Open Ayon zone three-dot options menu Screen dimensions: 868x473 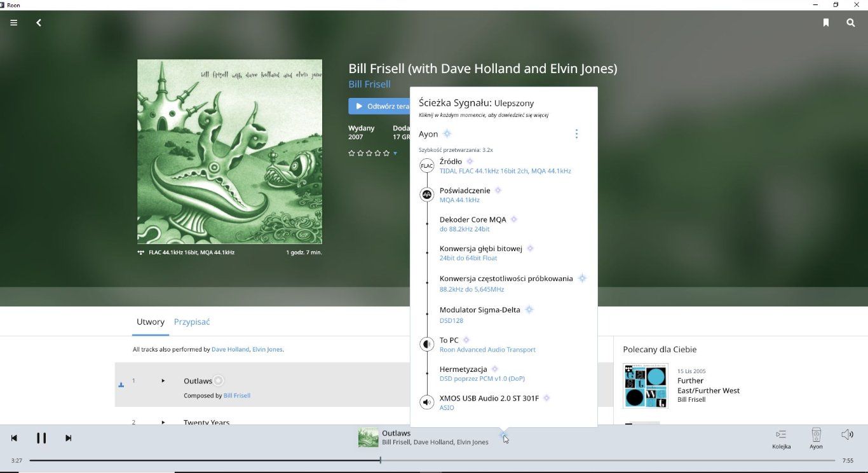point(576,134)
